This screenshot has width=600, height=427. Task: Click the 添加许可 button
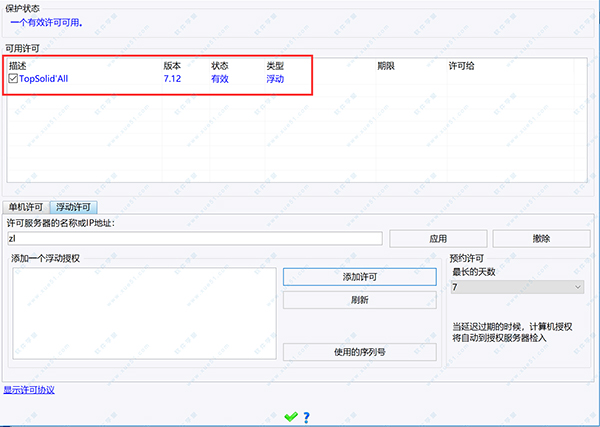pyautogui.click(x=359, y=276)
